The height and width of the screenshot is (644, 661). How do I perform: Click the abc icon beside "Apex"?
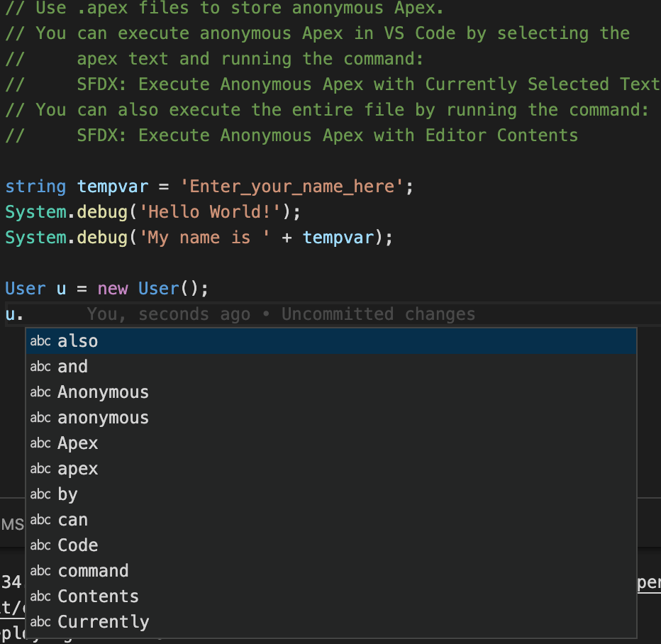[x=40, y=443]
